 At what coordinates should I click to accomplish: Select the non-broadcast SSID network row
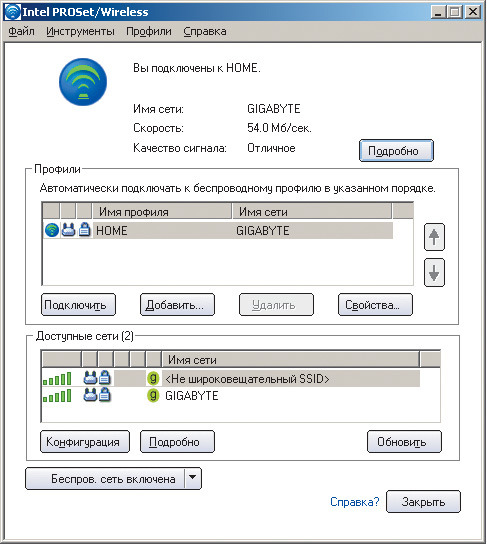coord(231,378)
